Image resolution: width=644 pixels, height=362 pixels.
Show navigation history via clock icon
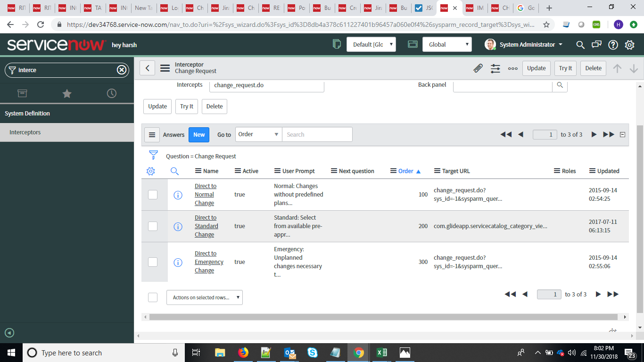[x=111, y=93]
